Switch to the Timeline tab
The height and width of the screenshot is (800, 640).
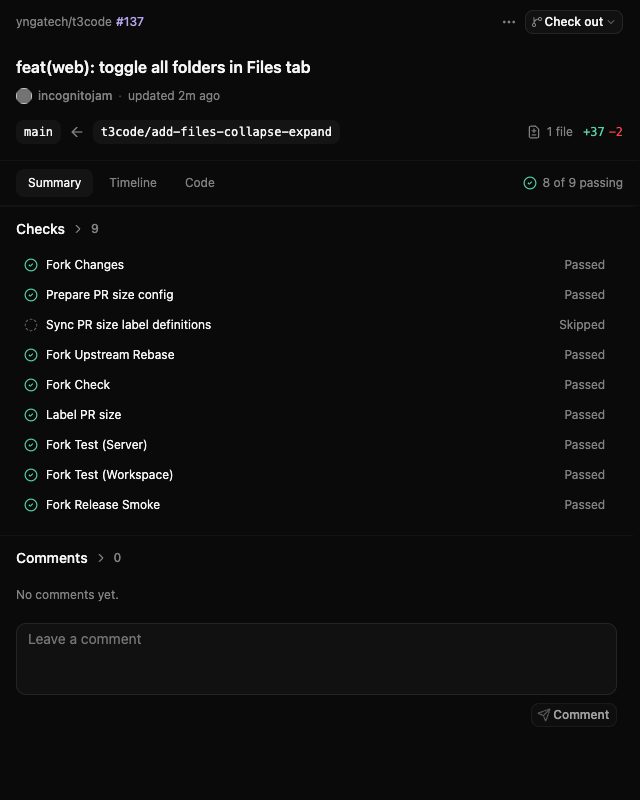tap(133, 183)
